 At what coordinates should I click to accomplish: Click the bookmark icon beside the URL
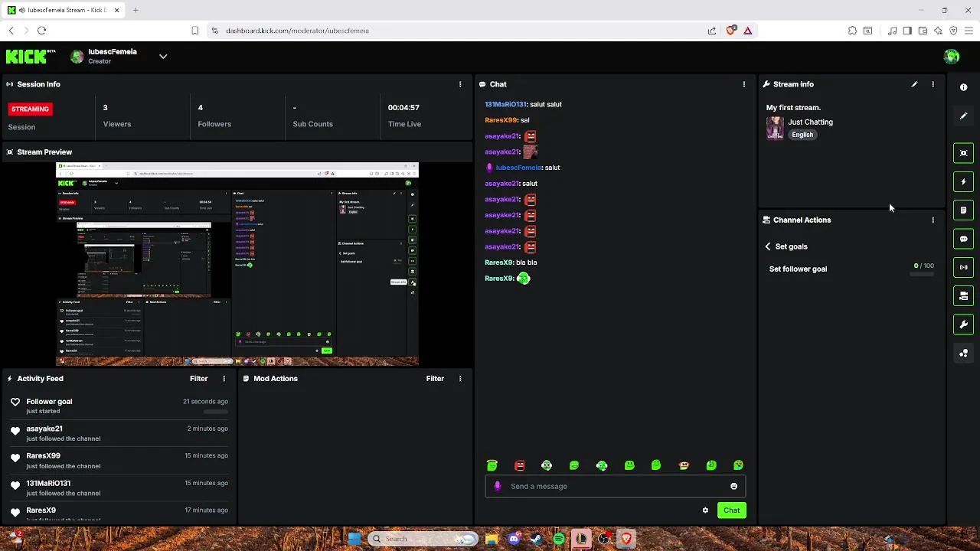pyautogui.click(x=194, y=31)
